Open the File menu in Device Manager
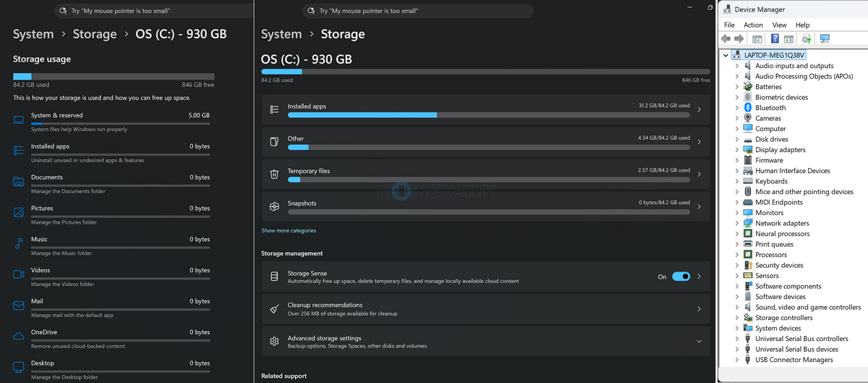The width and height of the screenshot is (868, 383). point(729,25)
